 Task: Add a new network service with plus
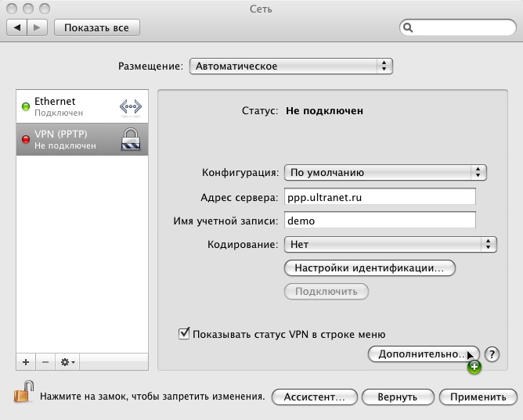tap(26, 362)
